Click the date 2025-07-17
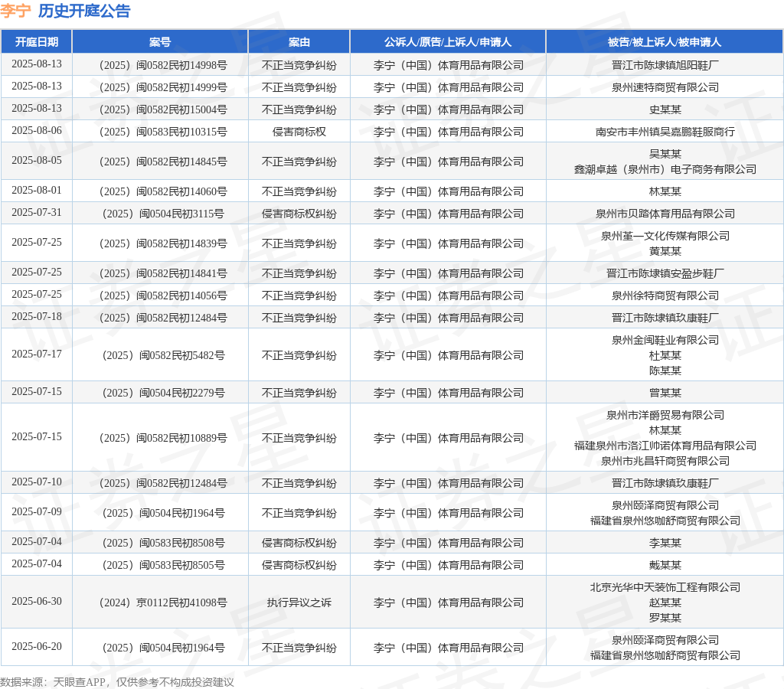This screenshot has width=784, height=689. click(x=37, y=354)
